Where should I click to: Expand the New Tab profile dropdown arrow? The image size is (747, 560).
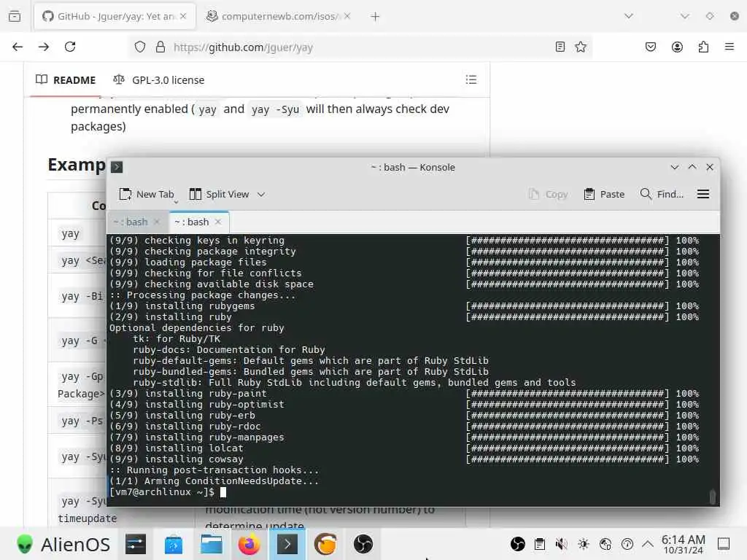(175, 202)
